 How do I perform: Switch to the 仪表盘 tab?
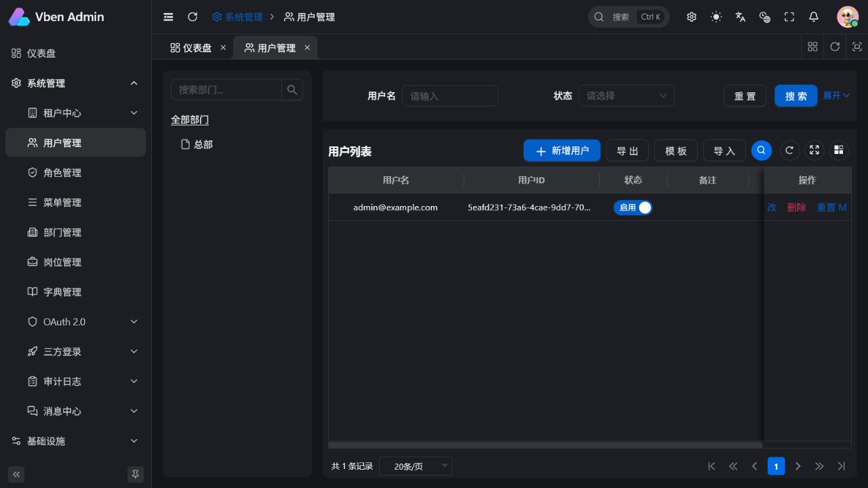tap(191, 47)
